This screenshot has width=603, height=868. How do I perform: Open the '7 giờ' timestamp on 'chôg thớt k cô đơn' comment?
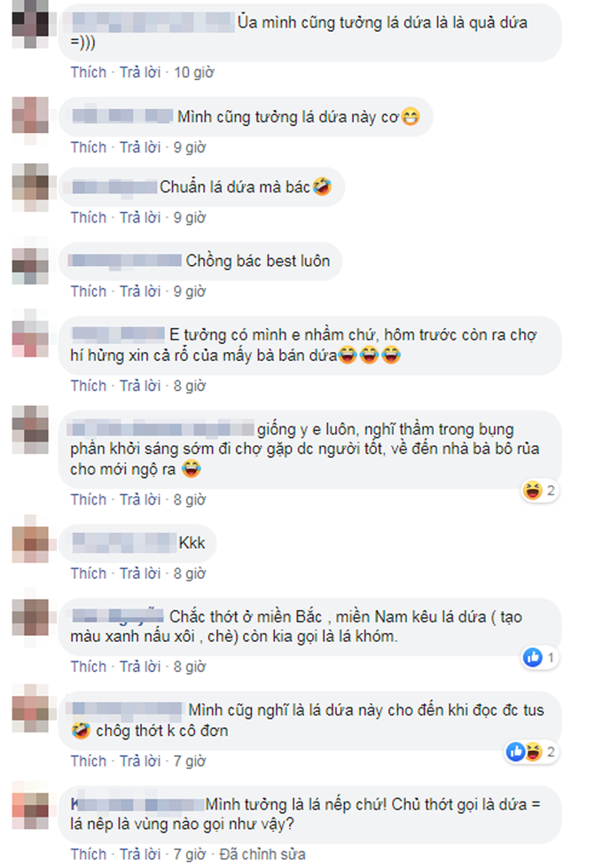tap(190, 761)
